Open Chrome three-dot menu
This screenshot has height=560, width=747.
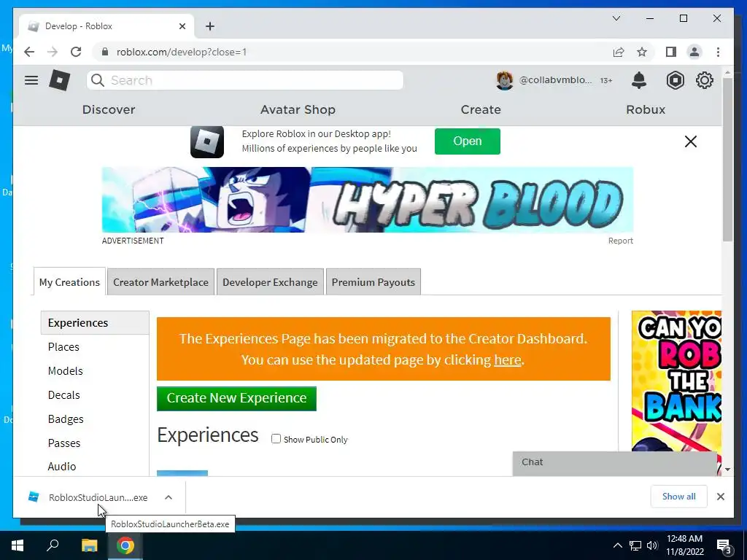click(718, 52)
